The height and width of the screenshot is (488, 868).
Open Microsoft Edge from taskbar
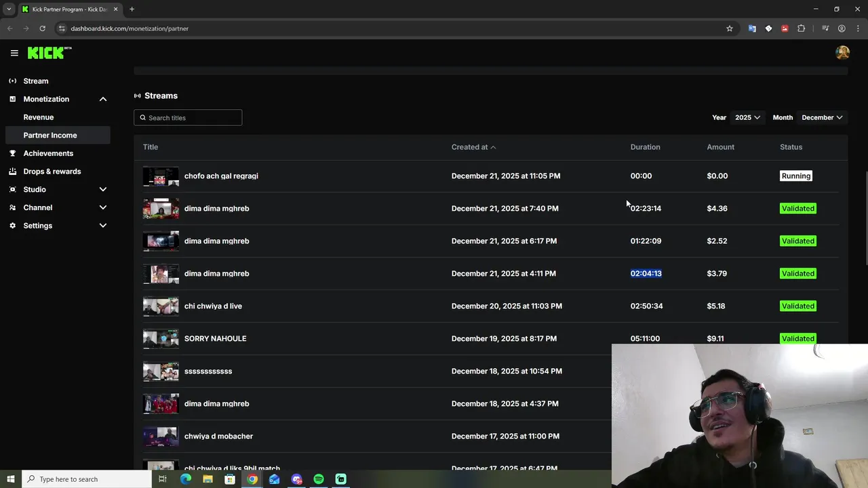coord(185,479)
